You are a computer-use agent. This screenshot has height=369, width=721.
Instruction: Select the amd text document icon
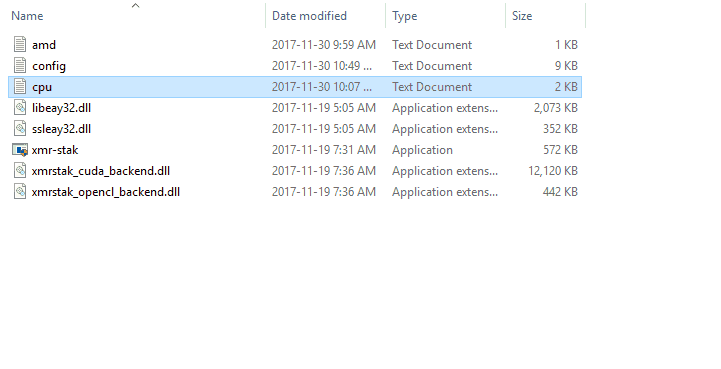[x=20, y=45]
